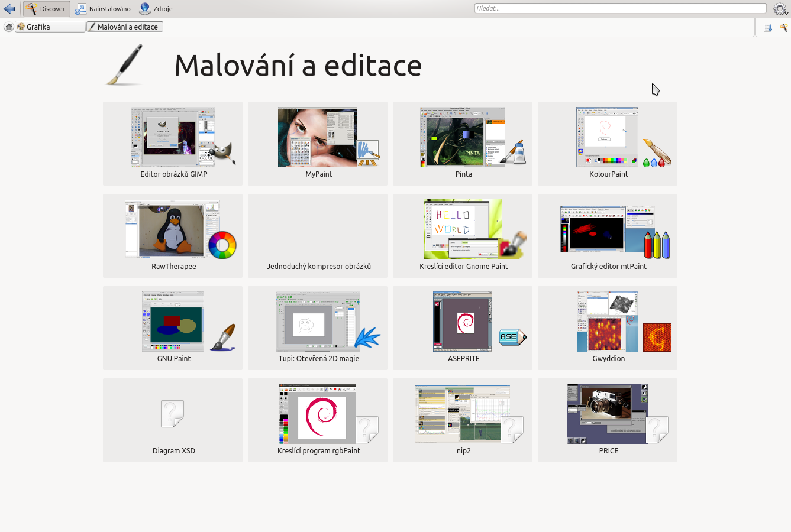
Task: Open the GIMP screenshot thumbnail
Action: [173, 137]
